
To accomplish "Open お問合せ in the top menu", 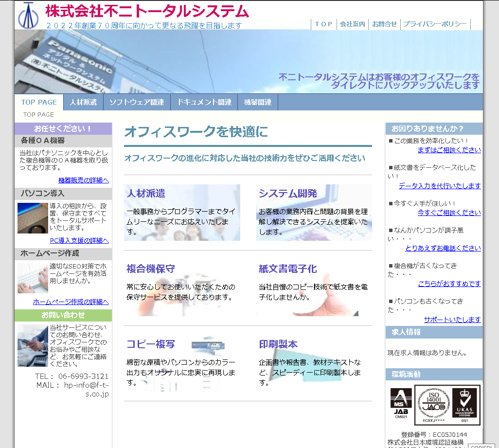I will (x=384, y=24).
